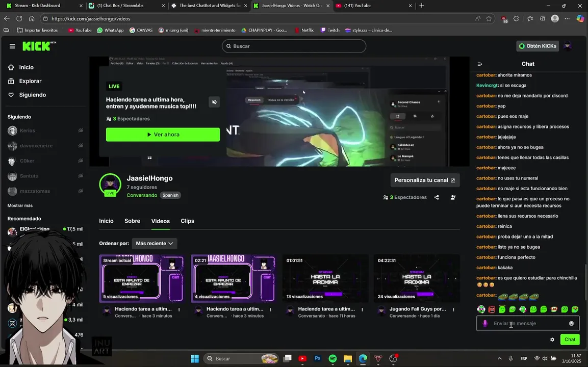
Task: Expand the Más reciente sort dropdown
Action: (154, 243)
